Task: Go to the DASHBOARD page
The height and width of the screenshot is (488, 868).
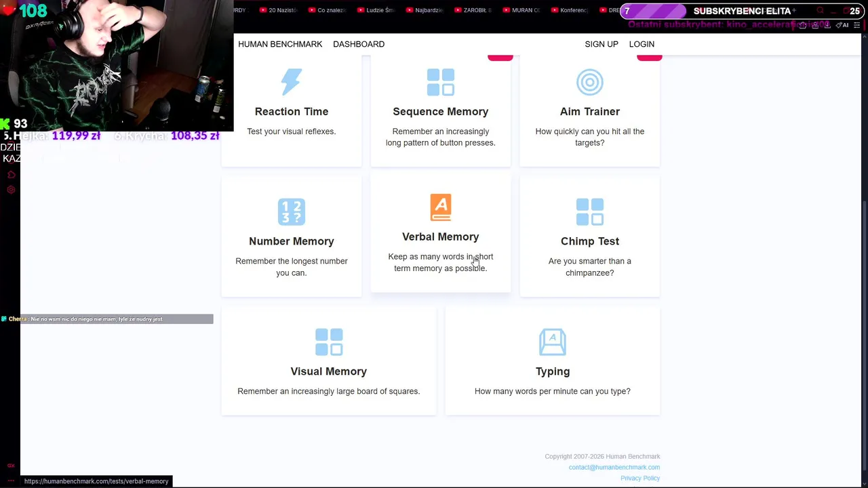Action: click(x=359, y=44)
